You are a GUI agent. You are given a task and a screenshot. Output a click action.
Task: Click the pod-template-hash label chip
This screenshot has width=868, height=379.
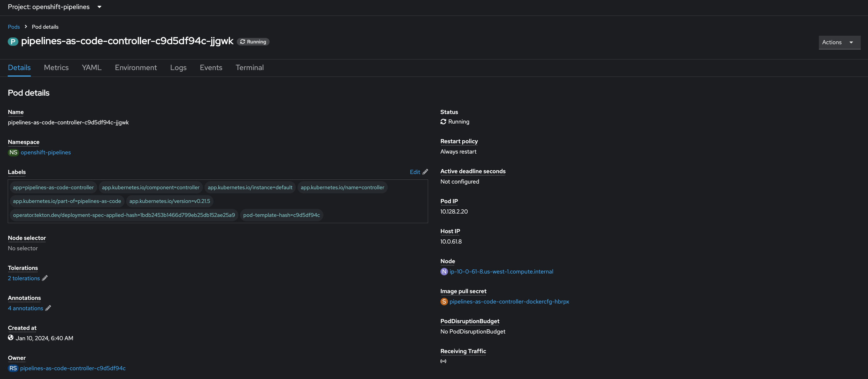click(x=281, y=215)
